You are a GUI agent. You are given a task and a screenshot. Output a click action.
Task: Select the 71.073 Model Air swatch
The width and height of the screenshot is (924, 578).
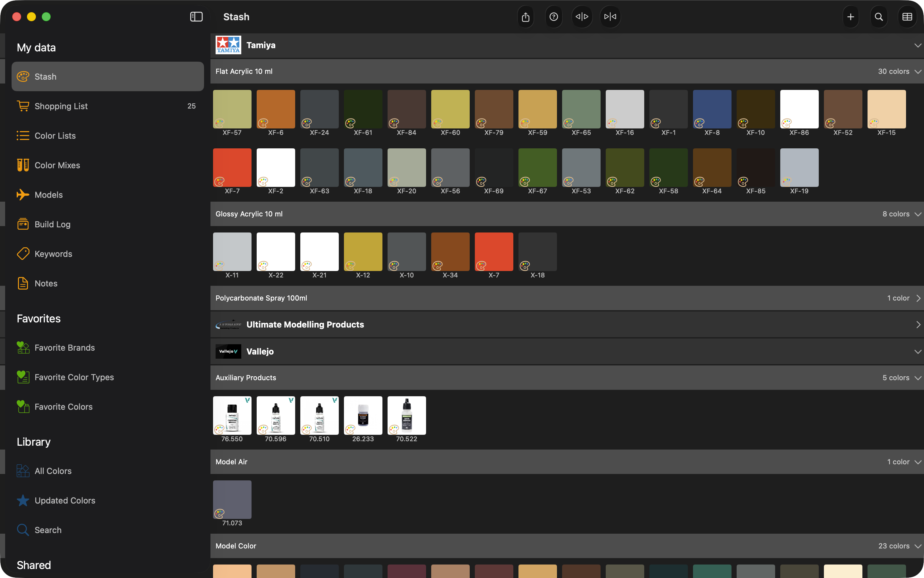click(x=232, y=499)
